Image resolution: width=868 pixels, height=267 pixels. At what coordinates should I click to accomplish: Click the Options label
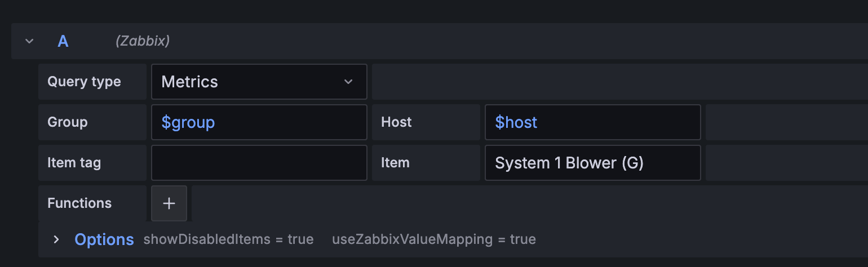point(104,239)
